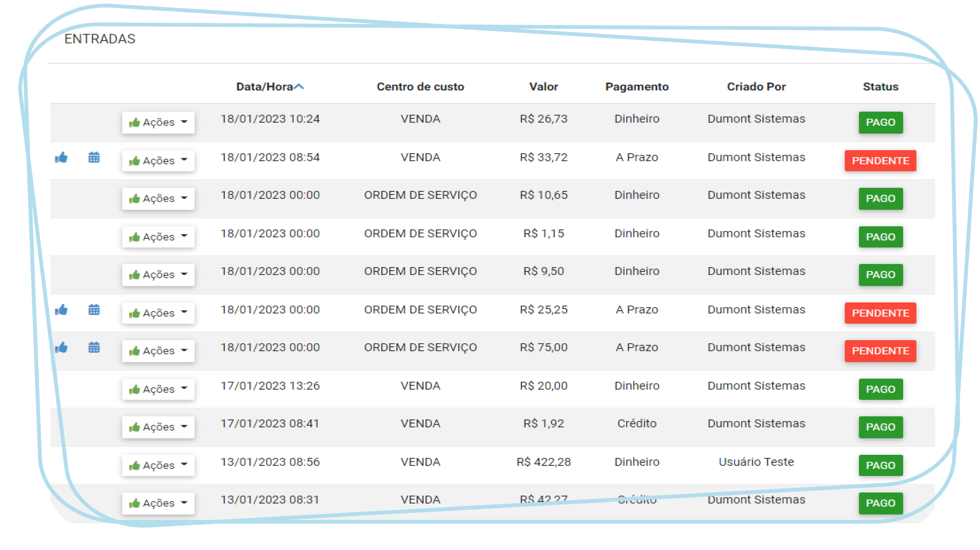Open Ações dropdown for R$ 1,15 row

pyautogui.click(x=158, y=236)
